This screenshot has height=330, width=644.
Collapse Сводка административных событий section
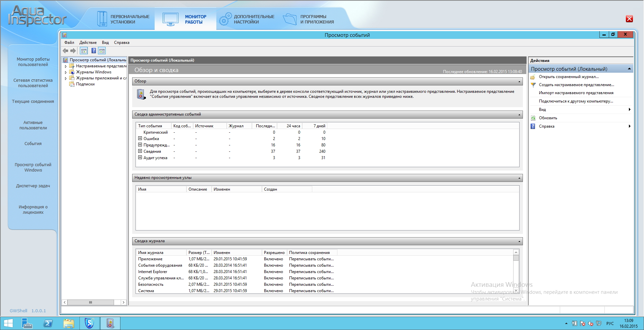(519, 115)
